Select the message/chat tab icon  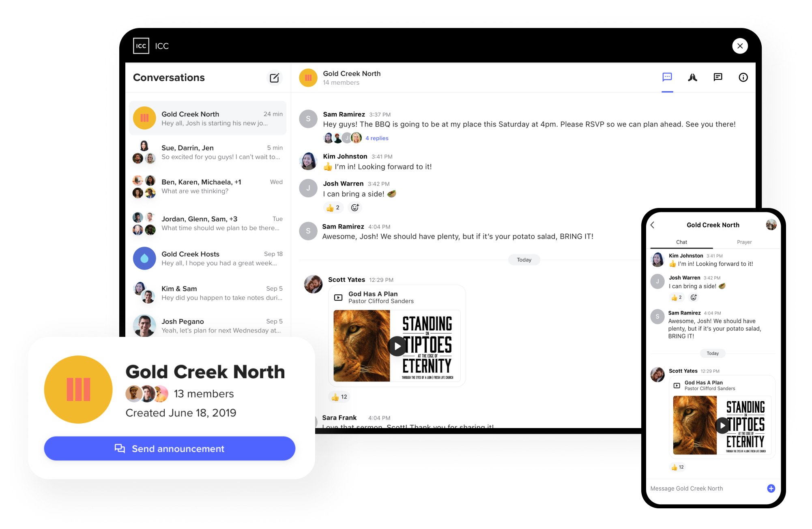[x=667, y=77]
